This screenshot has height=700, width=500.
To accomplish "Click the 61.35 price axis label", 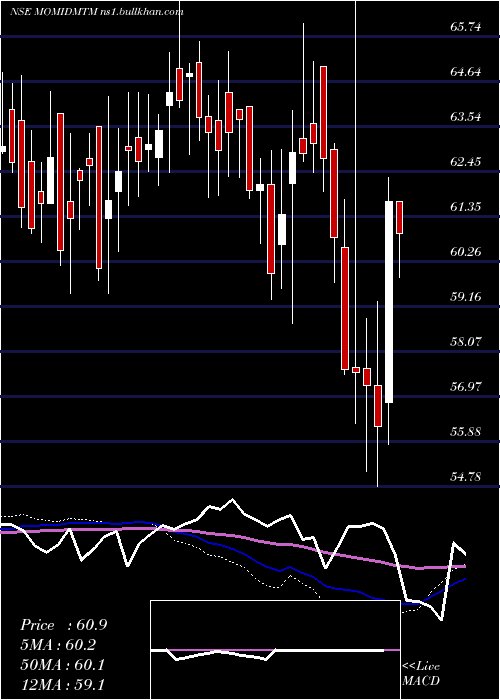I will [466, 207].
